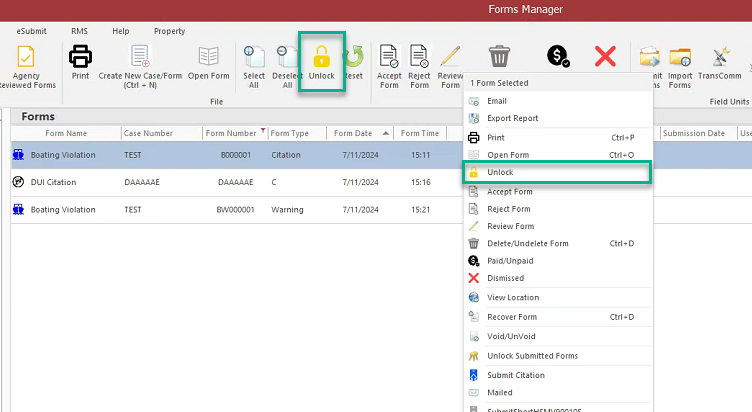Click the Reject Form ribbon icon
Image resolution: width=752 pixels, height=412 pixels.
[419, 60]
